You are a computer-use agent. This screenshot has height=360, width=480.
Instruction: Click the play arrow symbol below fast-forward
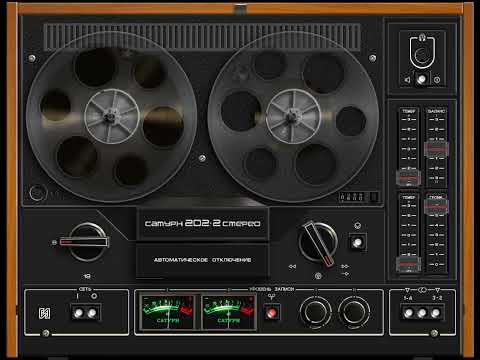(x=346, y=273)
